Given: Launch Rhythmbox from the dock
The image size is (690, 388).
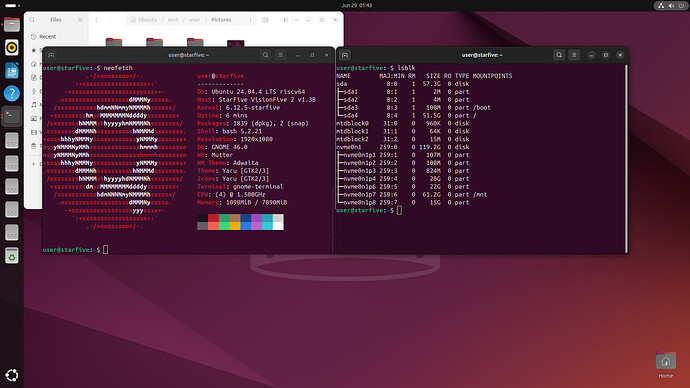Looking at the screenshot, I should pyautogui.click(x=12, y=48).
